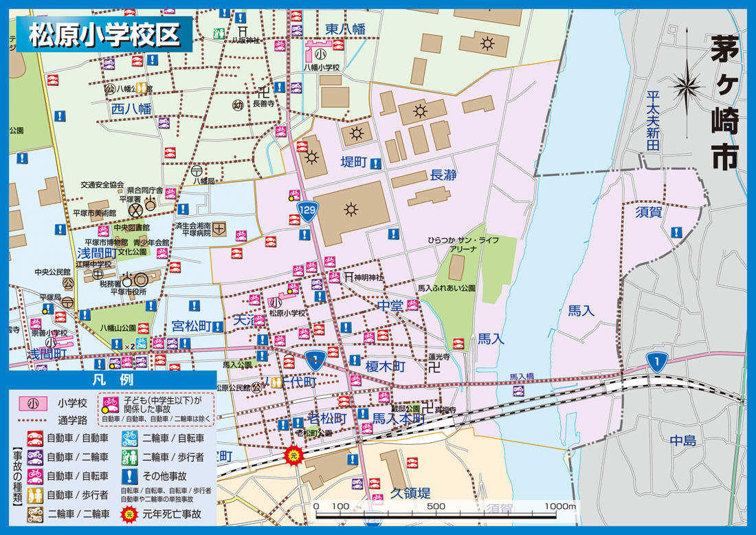This screenshot has width=756, height=535.
Task: Click the 500 mark on the scale bar
Action: [x=436, y=507]
